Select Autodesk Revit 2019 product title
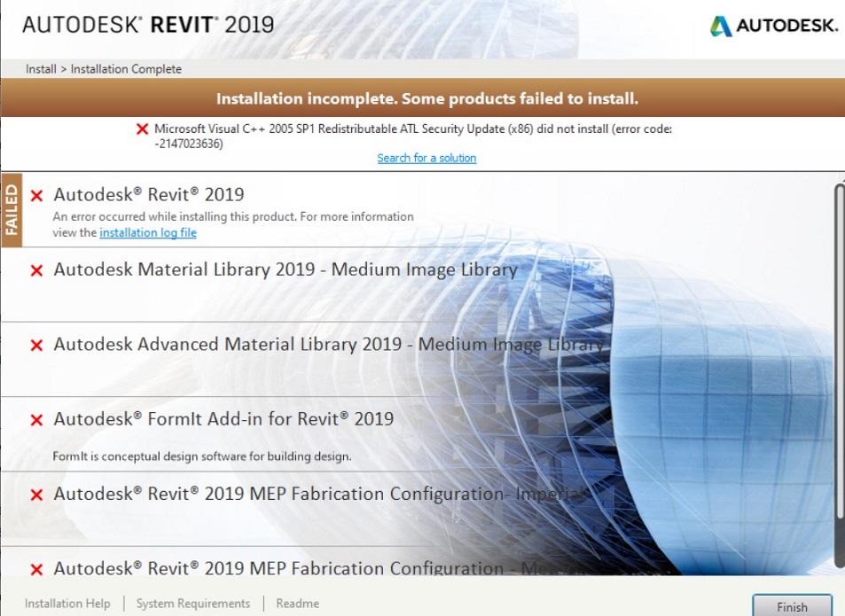This screenshot has width=845, height=616. [149, 194]
